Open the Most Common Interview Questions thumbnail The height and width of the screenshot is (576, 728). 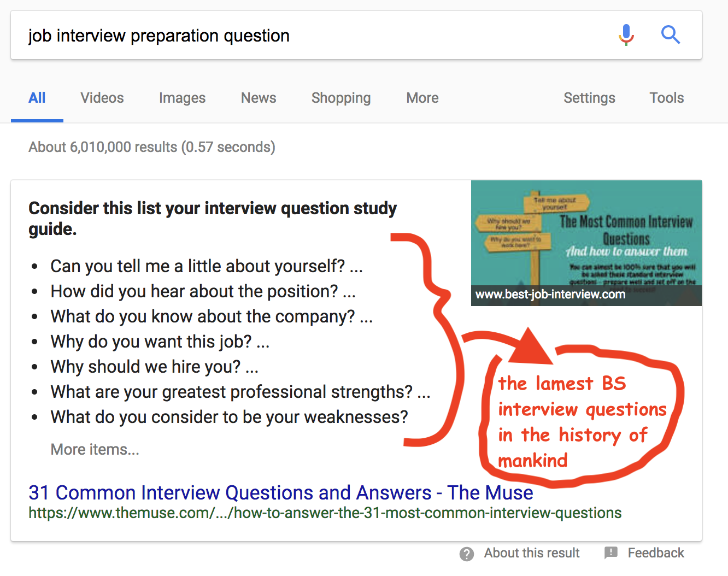coord(586,235)
